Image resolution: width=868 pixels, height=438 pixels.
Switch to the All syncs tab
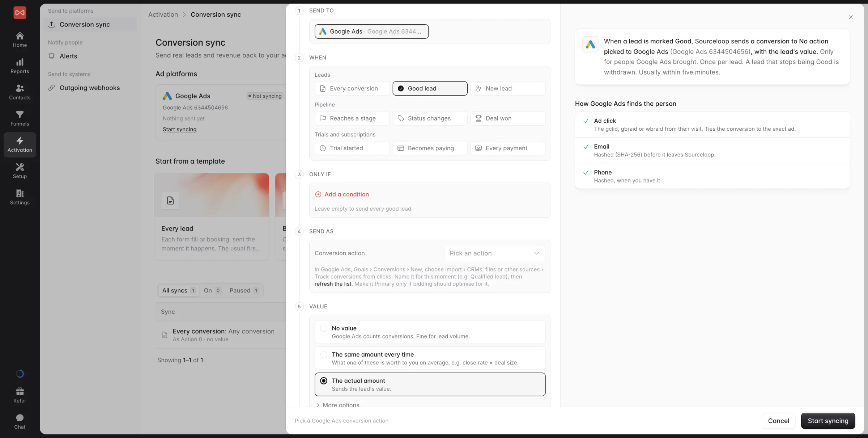pyautogui.click(x=179, y=290)
